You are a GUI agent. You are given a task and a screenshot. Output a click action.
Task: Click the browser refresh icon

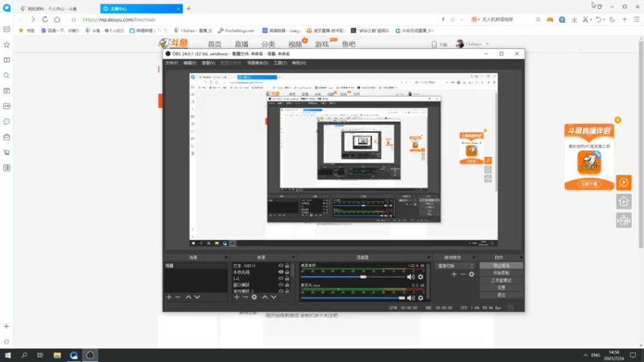45,19
